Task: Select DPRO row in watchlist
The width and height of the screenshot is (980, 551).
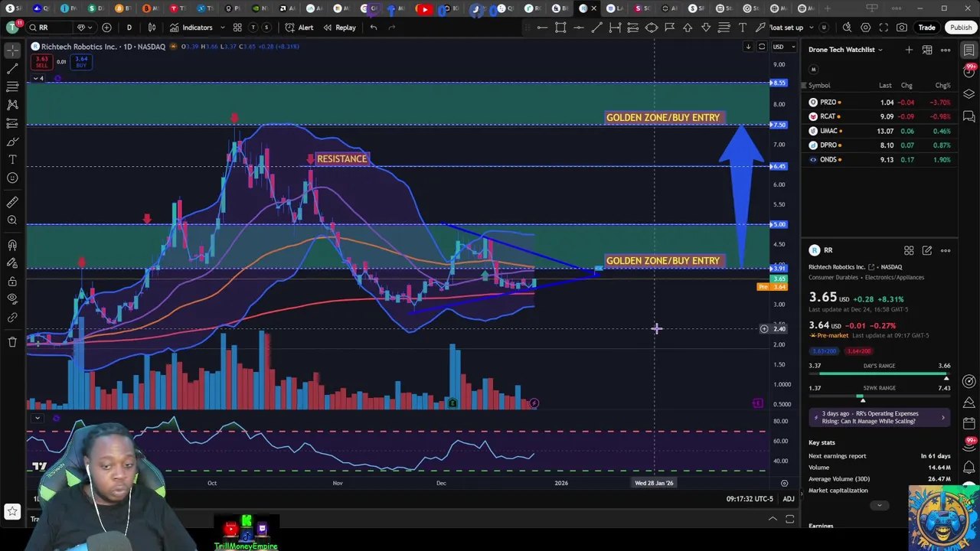Action: tap(879, 145)
